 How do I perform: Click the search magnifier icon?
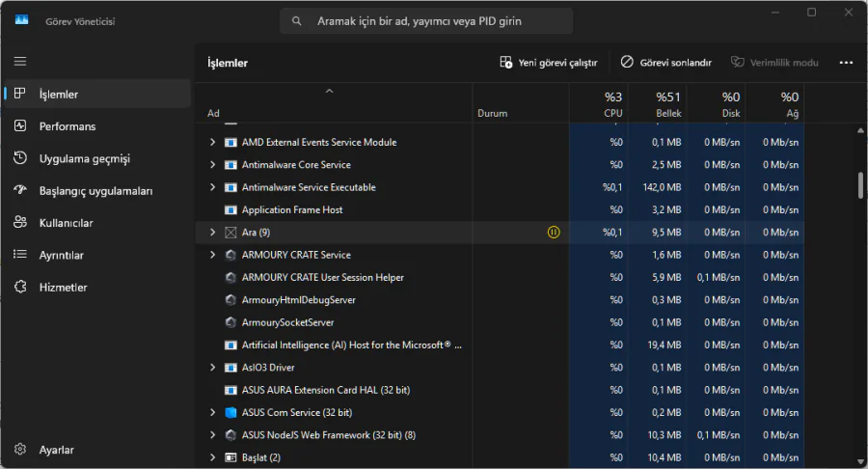point(297,21)
